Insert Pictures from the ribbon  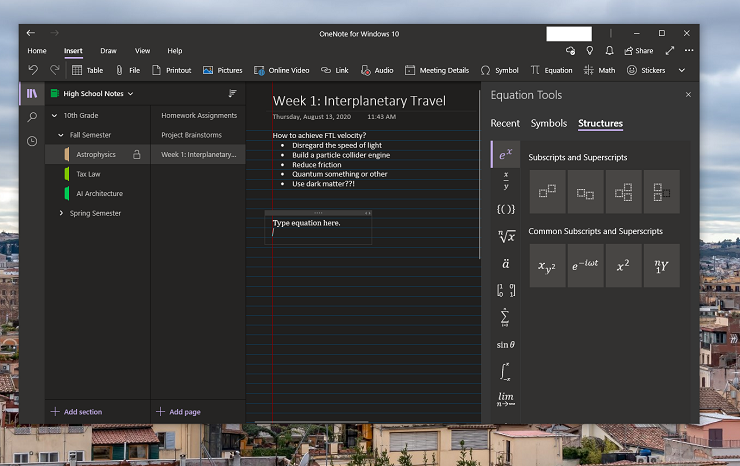pyautogui.click(x=222, y=70)
